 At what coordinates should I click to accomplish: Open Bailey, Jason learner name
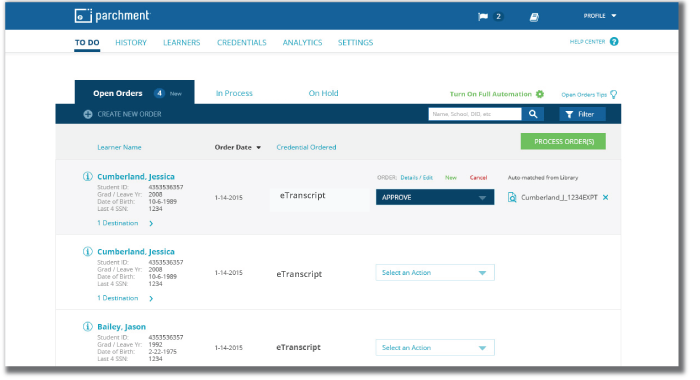[x=121, y=326]
